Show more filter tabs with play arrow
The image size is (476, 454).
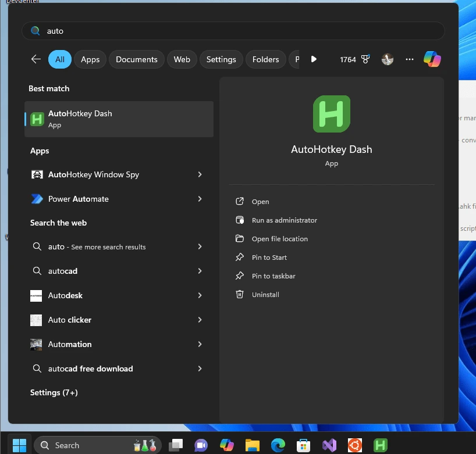coord(314,59)
